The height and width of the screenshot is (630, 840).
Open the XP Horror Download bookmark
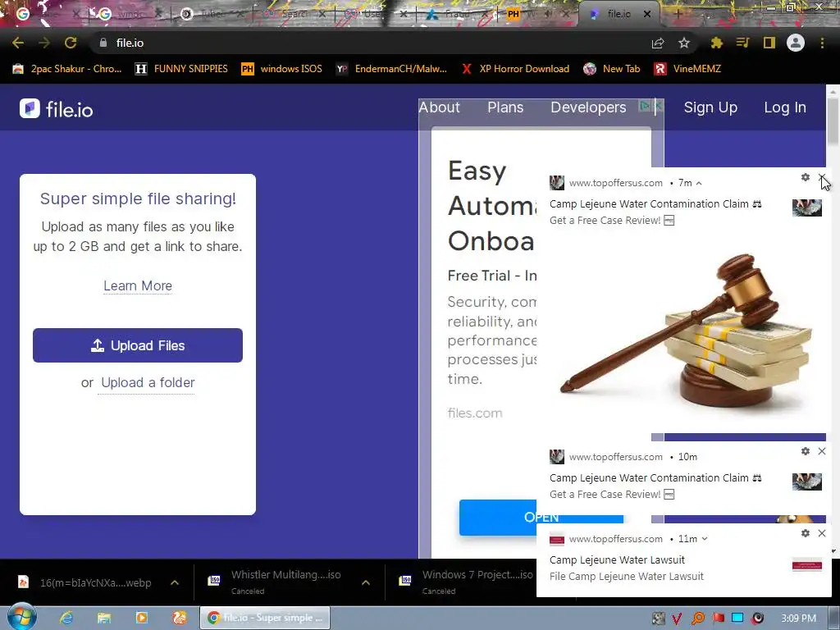[515, 69]
